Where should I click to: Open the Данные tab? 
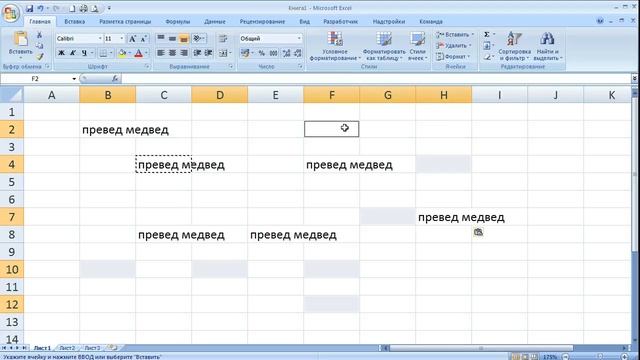[x=215, y=22]
